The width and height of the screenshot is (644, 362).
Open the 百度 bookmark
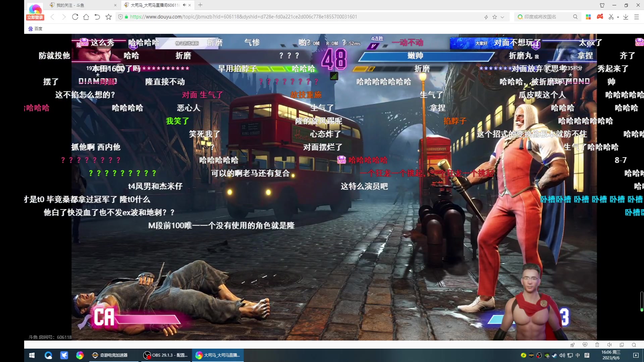36,29
